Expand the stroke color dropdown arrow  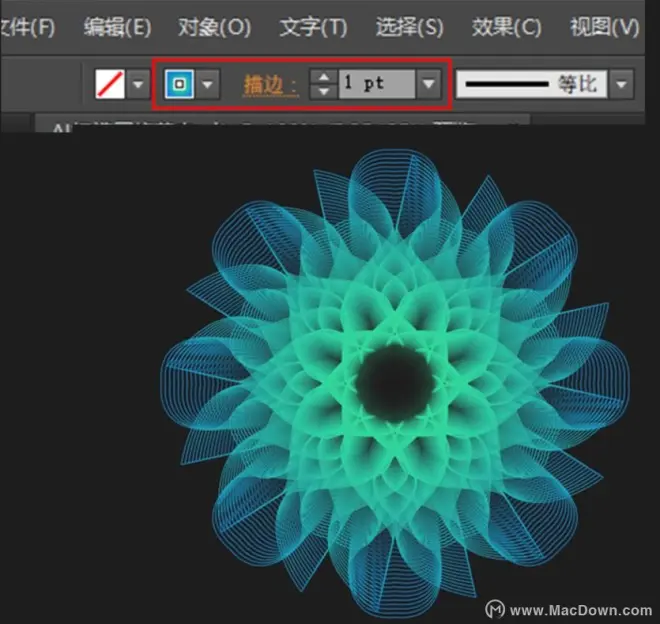(207, 84)
